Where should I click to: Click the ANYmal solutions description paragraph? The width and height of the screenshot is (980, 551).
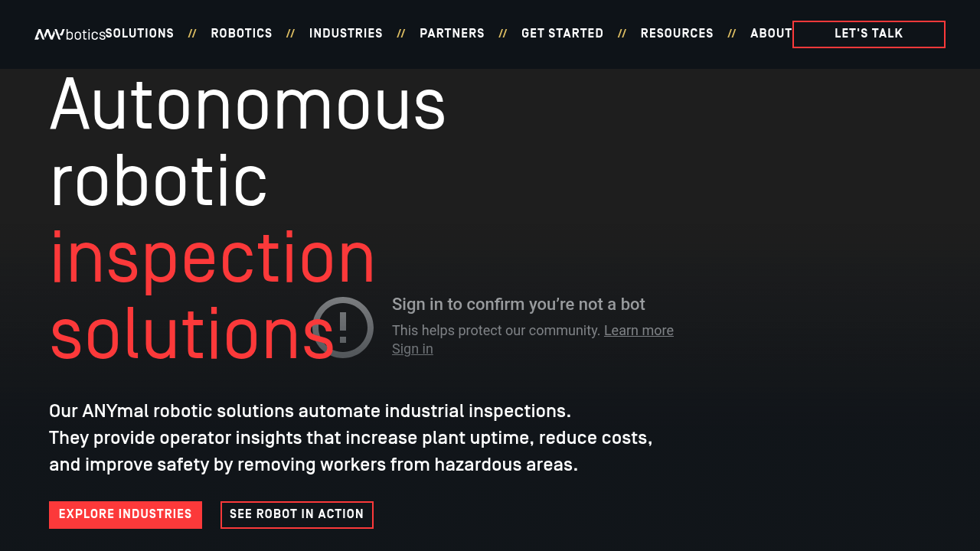point(351,438)
